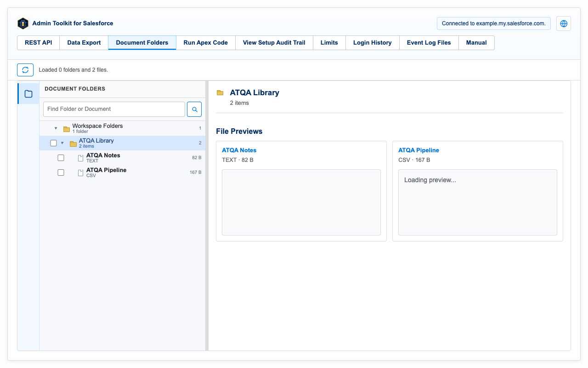Click the empty ATQA Notes preview box

301,202
